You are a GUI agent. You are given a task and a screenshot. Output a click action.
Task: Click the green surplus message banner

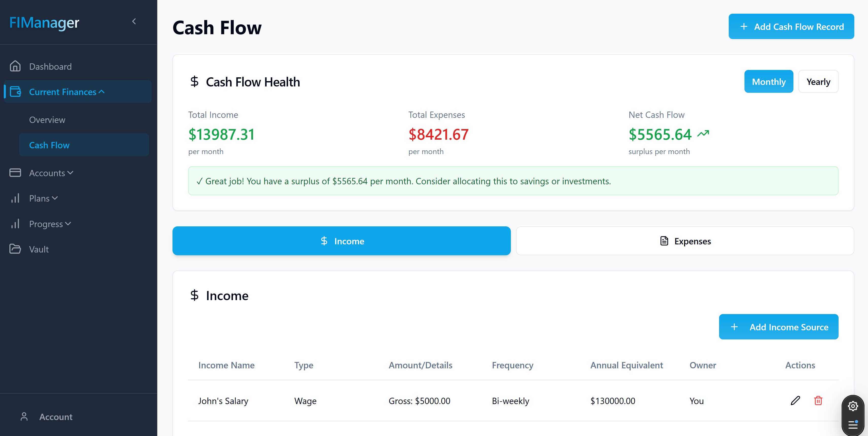pos(513,181)
